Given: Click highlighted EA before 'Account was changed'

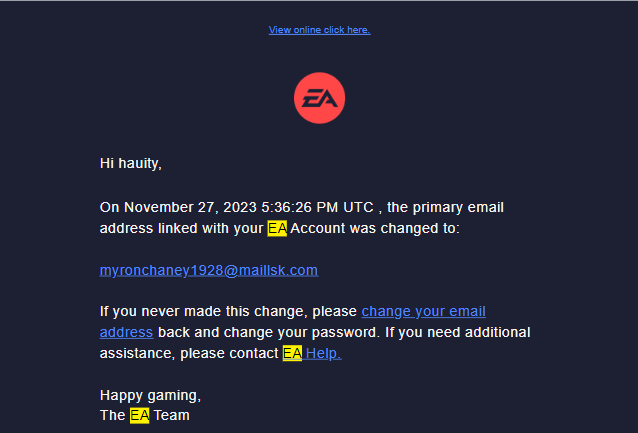Looking at the screenshot, I should pyautogui.click(x=277, y=229).
